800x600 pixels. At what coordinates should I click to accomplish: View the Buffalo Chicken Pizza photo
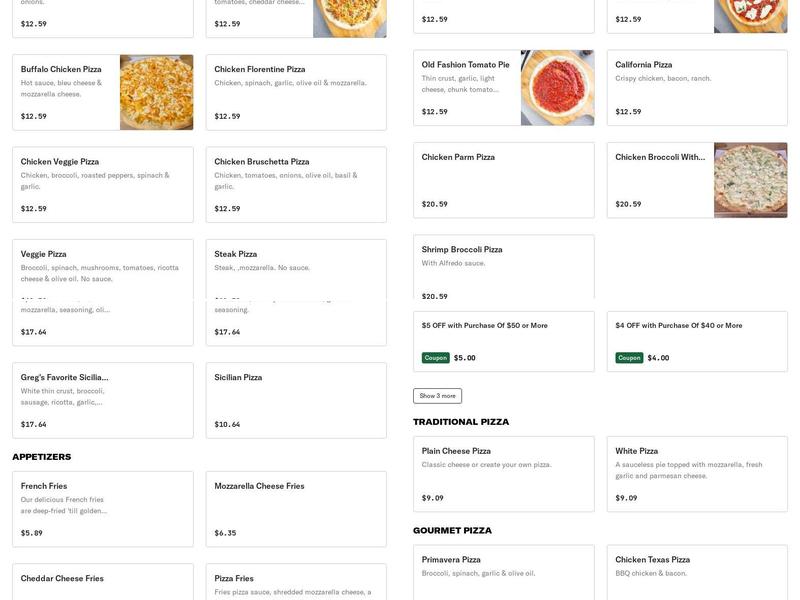[157, 90]
